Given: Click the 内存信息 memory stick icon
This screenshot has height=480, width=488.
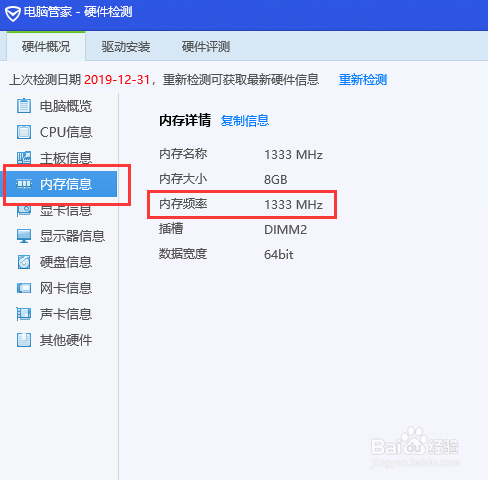Looking at the screenshot, I should click(x=24, y=184).
